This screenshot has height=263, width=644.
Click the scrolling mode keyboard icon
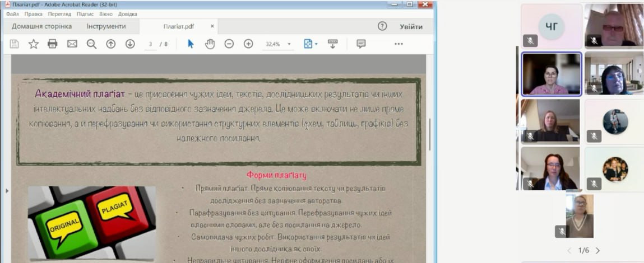point(333,44)
